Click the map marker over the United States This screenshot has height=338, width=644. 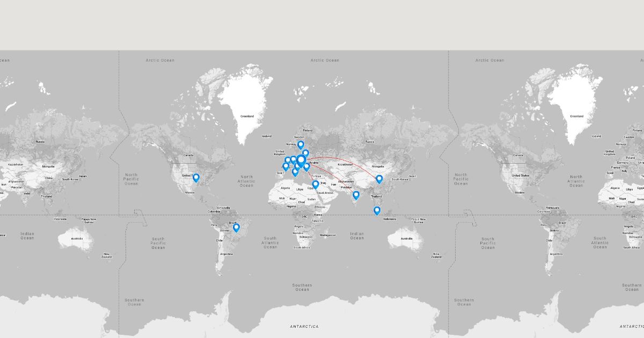point(196,178)
